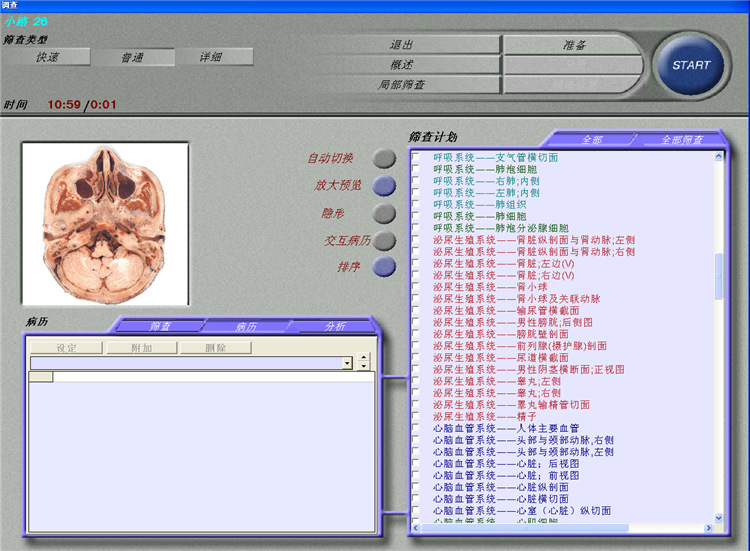This screenshot has height=551, width=750.
Task: Click the spinner down arrow beside combo box
Action: 364,367
